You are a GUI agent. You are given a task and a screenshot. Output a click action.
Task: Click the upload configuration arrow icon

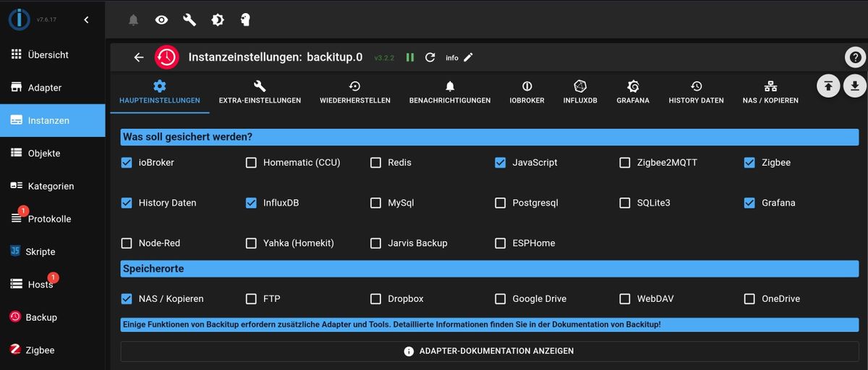point(828,86)
